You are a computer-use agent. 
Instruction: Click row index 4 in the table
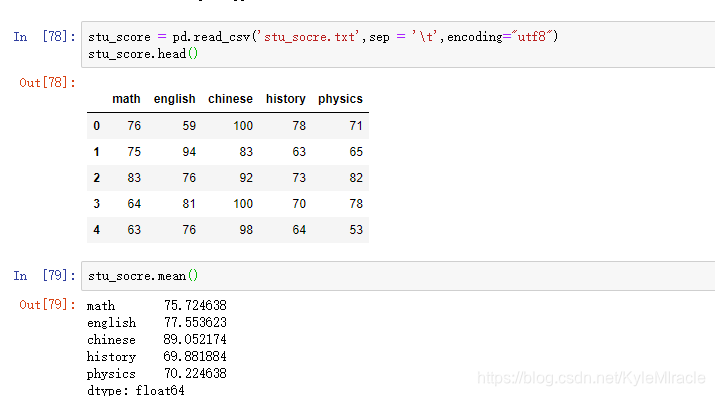click(x=96, y=229)
